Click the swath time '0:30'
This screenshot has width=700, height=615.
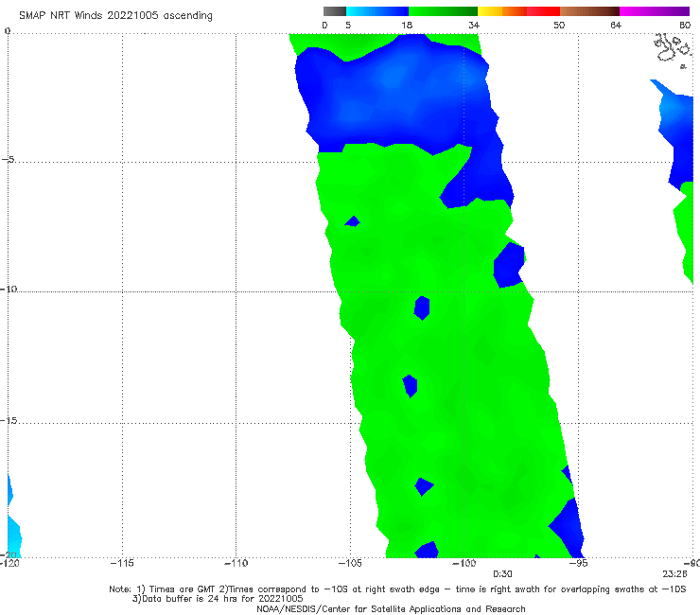coord(502,574)
